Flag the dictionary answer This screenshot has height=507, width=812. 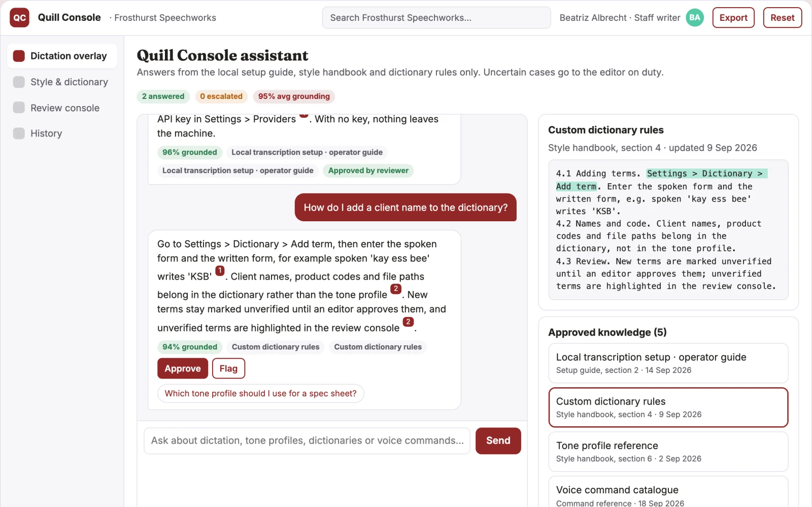point(228,368)
